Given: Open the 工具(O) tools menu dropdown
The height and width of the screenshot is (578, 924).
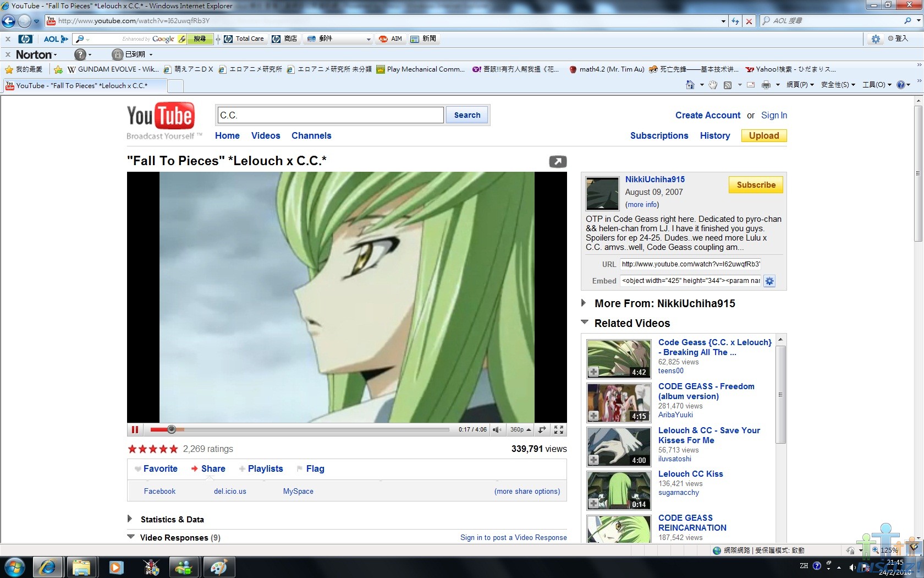Looking at the screenshot, I should click(877, 85).
